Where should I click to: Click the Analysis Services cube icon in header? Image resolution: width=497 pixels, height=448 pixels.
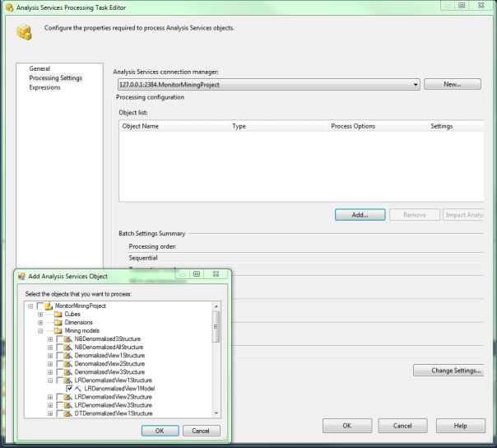(24, 32)
